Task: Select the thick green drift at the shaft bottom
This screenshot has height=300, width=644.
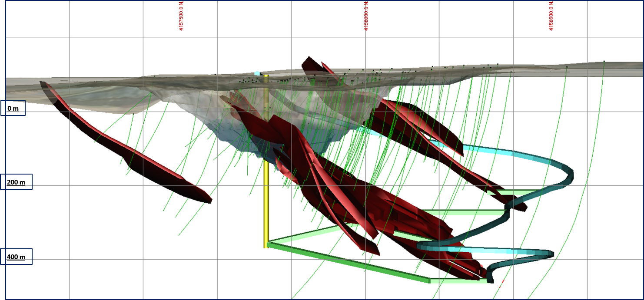Action: (348, 264)
